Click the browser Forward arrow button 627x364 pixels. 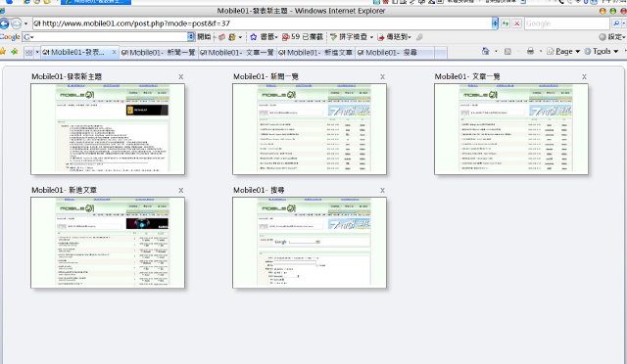pyautogui.click(x=16, y=24)
